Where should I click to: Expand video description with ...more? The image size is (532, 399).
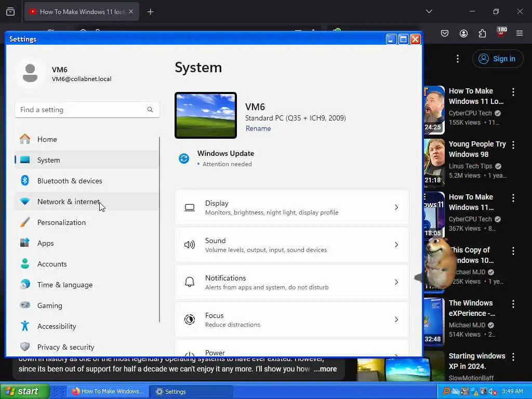tap(325, 369)
